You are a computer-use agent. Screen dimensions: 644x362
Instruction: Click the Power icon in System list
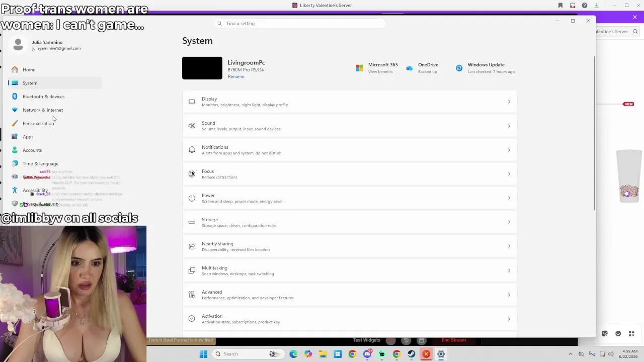coord(192,198)
